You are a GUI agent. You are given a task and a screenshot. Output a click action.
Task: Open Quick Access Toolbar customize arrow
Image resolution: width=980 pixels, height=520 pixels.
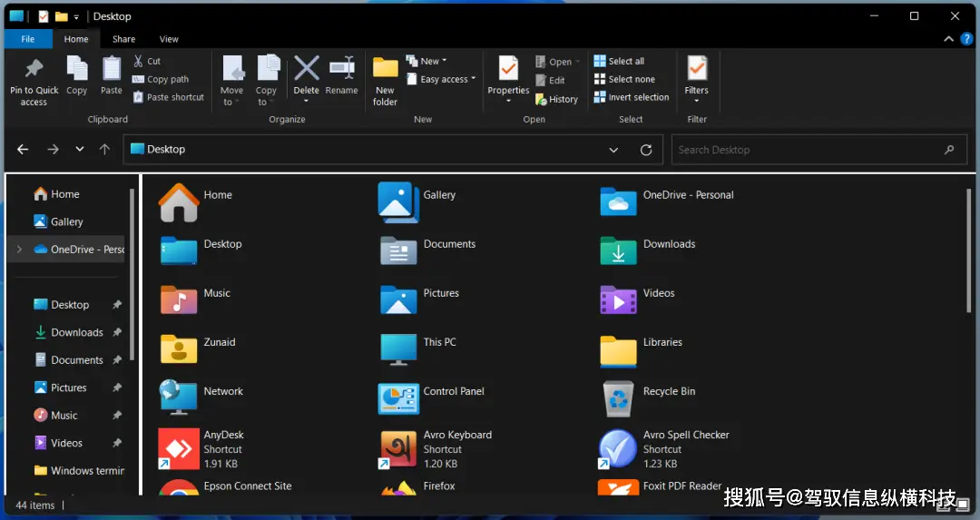click(x=76, y=17)
